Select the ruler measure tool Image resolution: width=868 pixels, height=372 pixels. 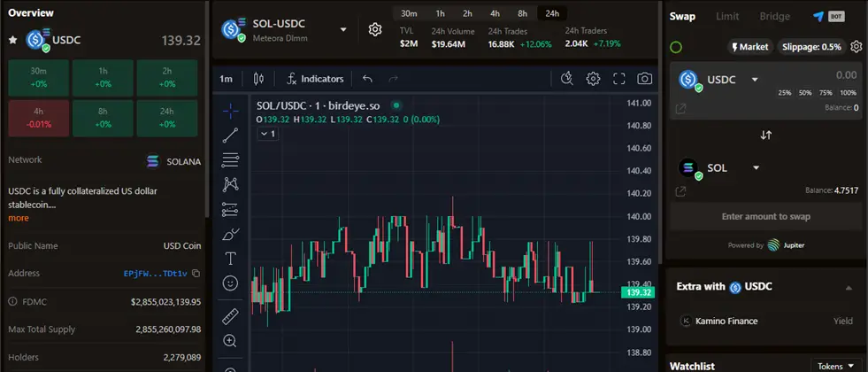[x=230, y=315]
